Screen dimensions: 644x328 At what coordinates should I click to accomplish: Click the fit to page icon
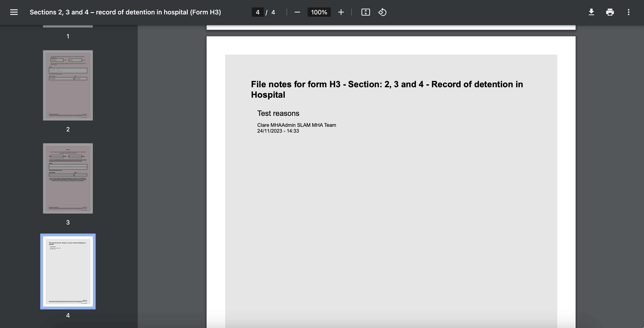pos(366,12)
